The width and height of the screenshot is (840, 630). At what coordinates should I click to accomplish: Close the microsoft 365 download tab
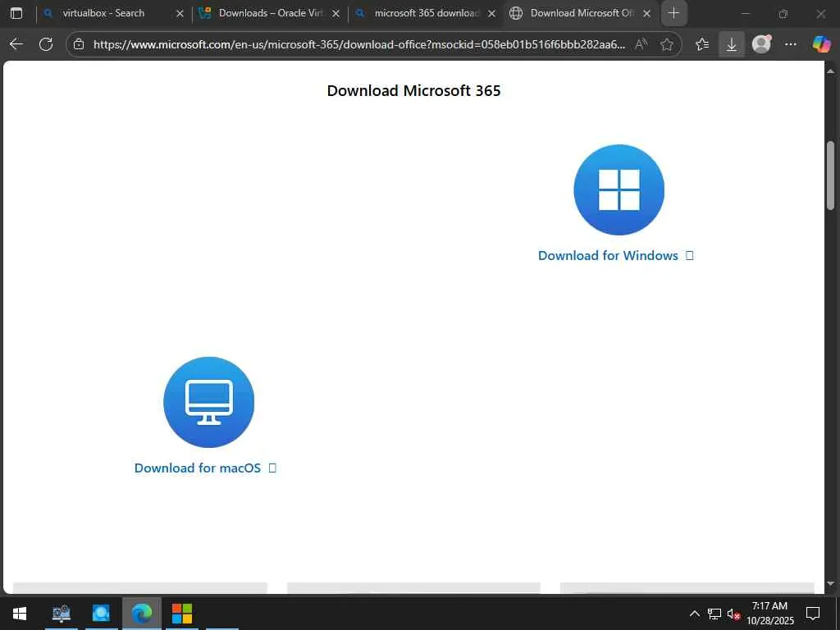point(492,14)
